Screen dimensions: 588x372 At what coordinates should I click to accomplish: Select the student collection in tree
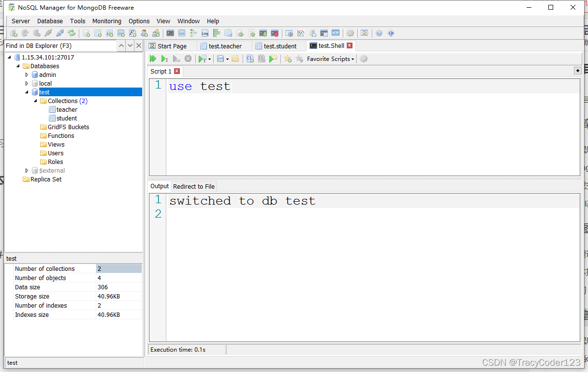click(x=67, y=118)
